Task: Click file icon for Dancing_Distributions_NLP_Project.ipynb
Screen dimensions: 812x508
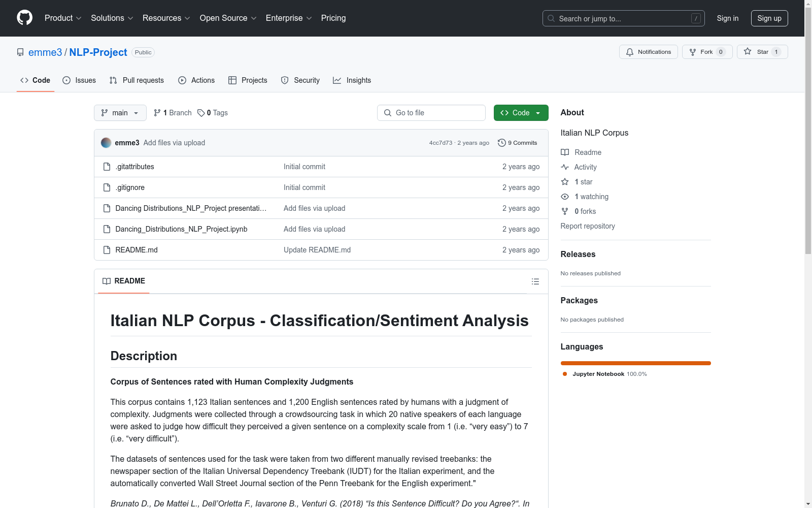Action: [107, 229]
